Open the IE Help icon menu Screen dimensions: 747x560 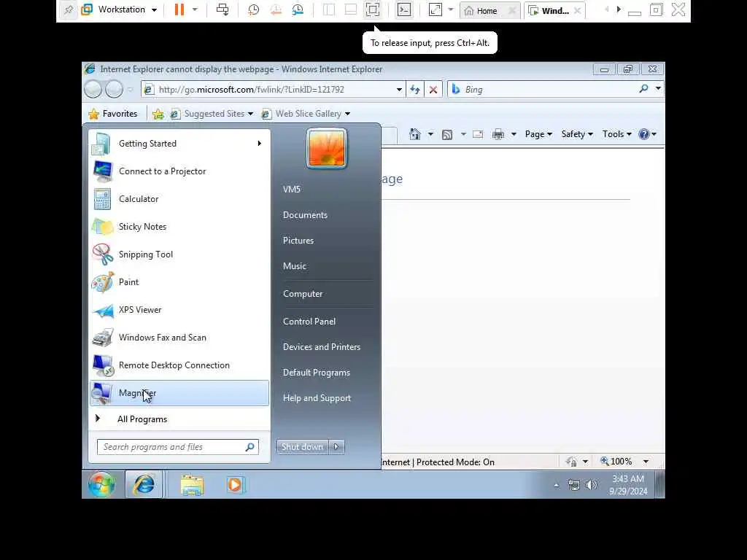point(648,134)
